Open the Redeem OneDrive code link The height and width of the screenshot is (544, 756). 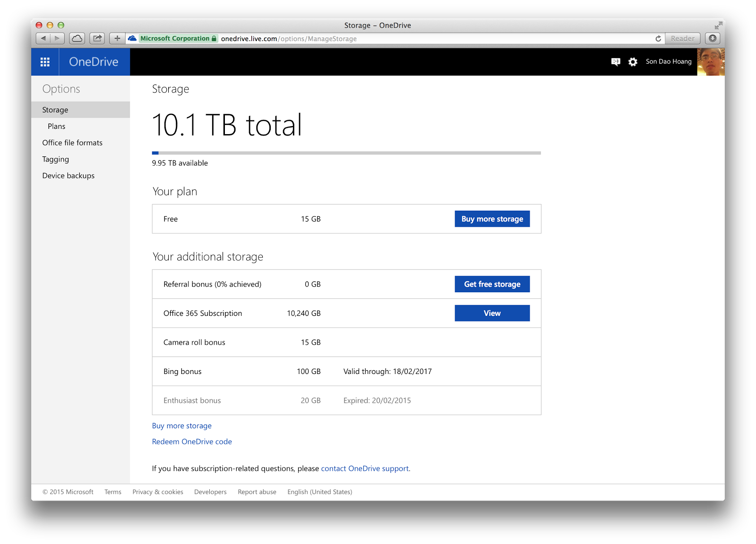pyautogui.click(x=192, y=442)
